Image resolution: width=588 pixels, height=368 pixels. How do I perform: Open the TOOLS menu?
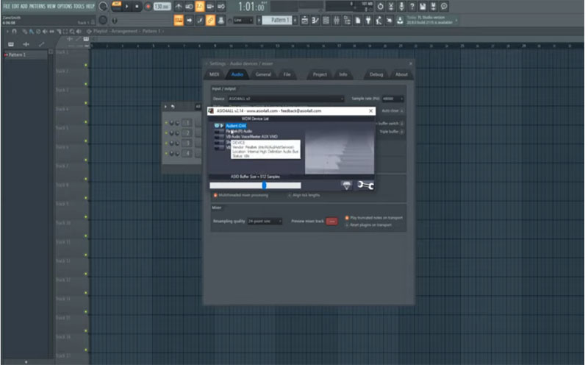(x=79, y=6)
